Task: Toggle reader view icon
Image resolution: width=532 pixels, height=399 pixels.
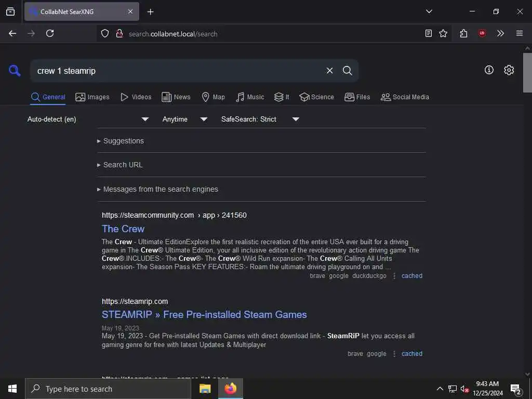Action: tap(429, 33)
